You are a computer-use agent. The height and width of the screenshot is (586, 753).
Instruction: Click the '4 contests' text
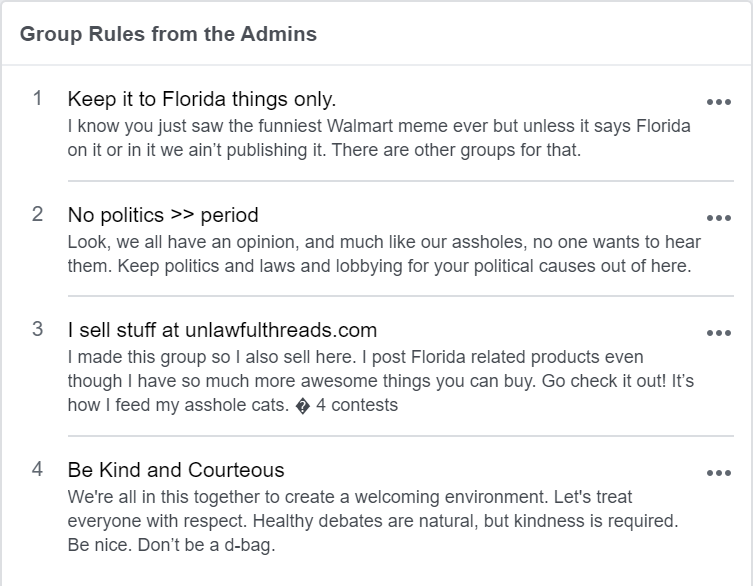tap(357, 405)
